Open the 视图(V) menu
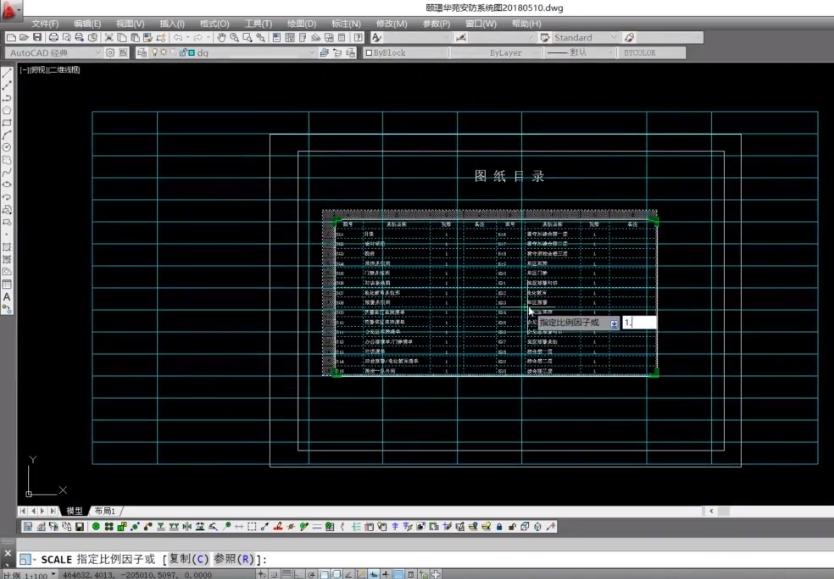 coord(130,23)
